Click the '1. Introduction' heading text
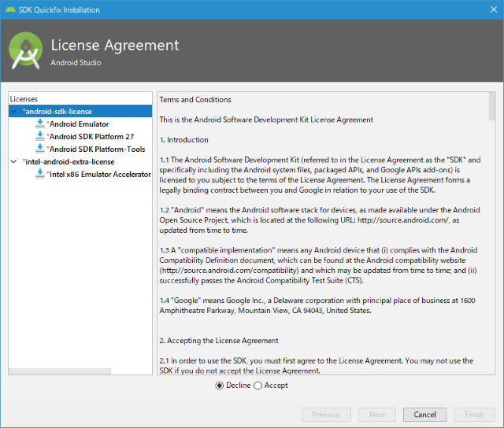504x428 pixels. [x=183, y=140]
